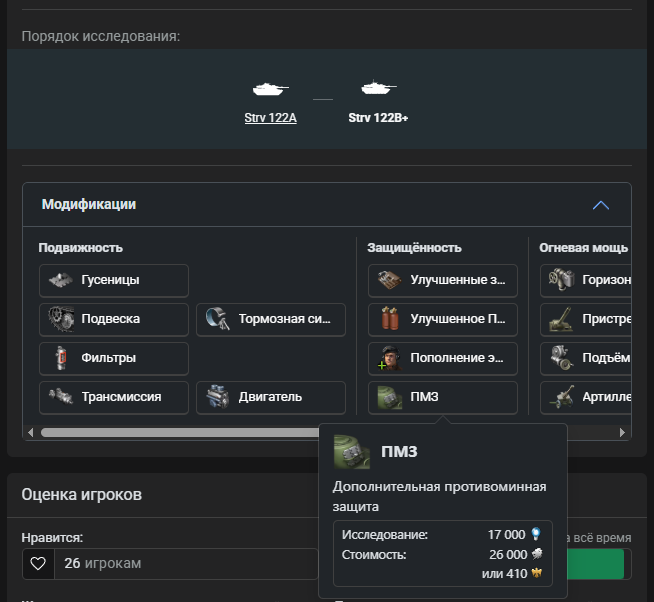Select the Трансмиссия modification
The image size is (654, 602).
[114, 397]
